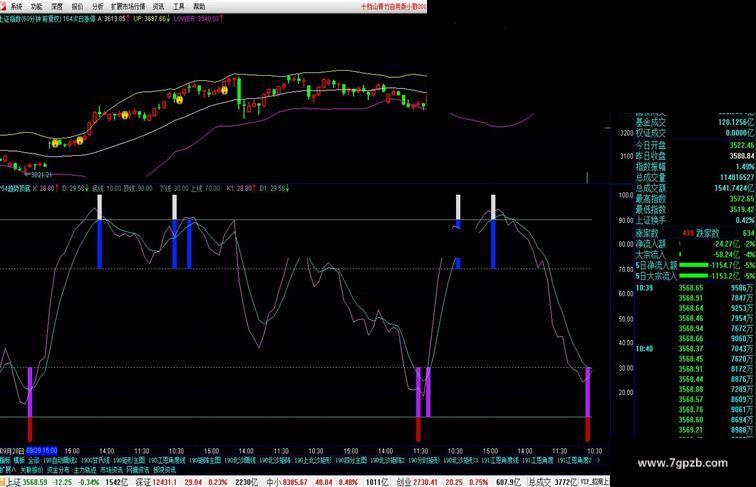Image resolution: width=756 pixels, height=487 pixels.
Task: Select the 190四分主图 indicator tab
Action: coord(351,460)
